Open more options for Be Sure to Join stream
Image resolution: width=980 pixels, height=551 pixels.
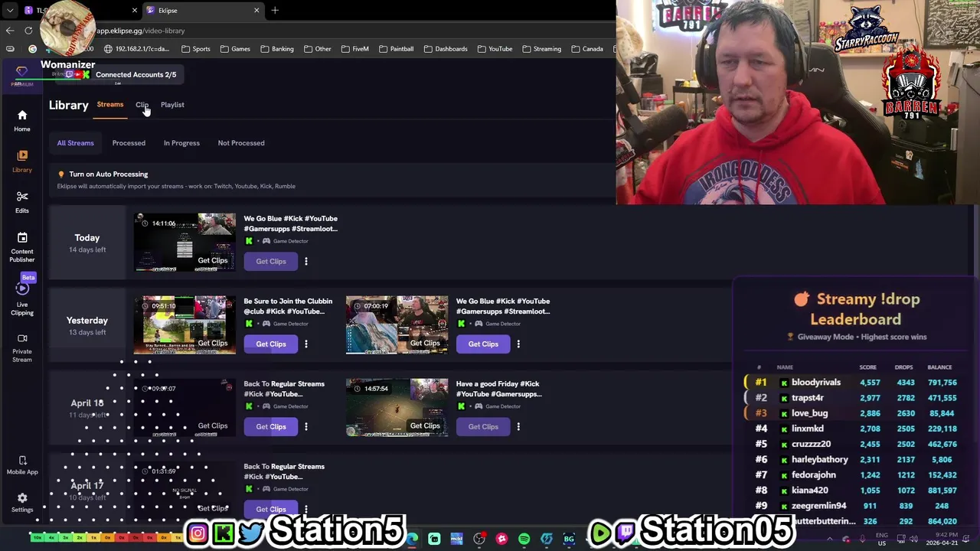305,344
